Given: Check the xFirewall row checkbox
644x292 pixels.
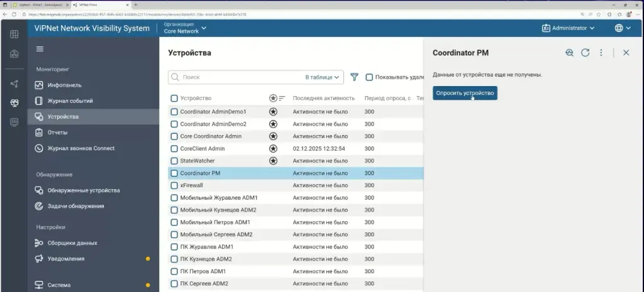Looking at the screenshot, I should click(174, 185).
